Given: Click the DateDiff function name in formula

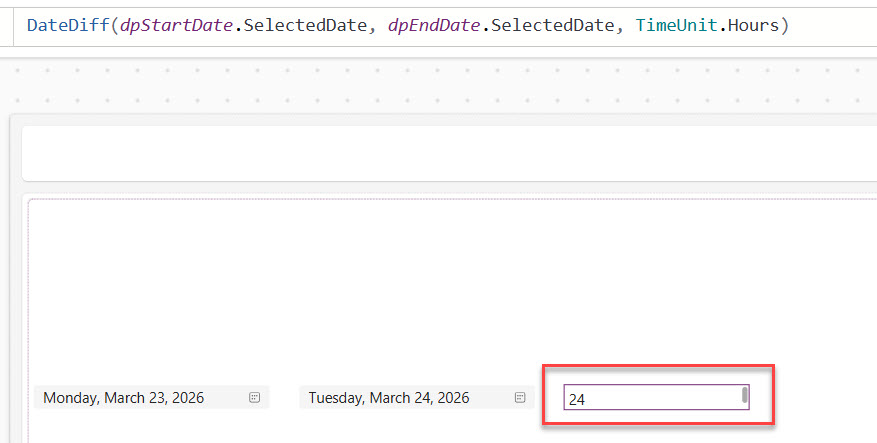Looking at the screenshot, I should 68,26.
